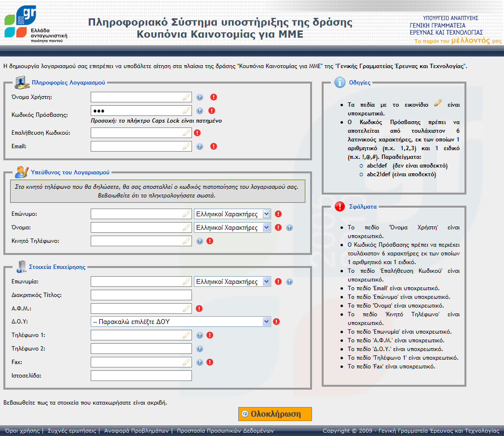
Task: Click the pencil icon in the Οδηγίες text
Action: 438,103
